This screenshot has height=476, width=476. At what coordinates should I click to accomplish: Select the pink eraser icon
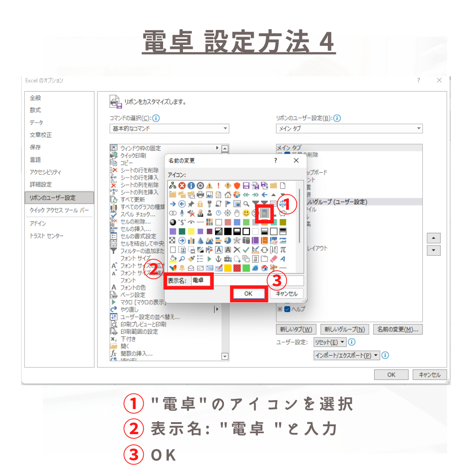pyautogui.click(x=274, y=259)
